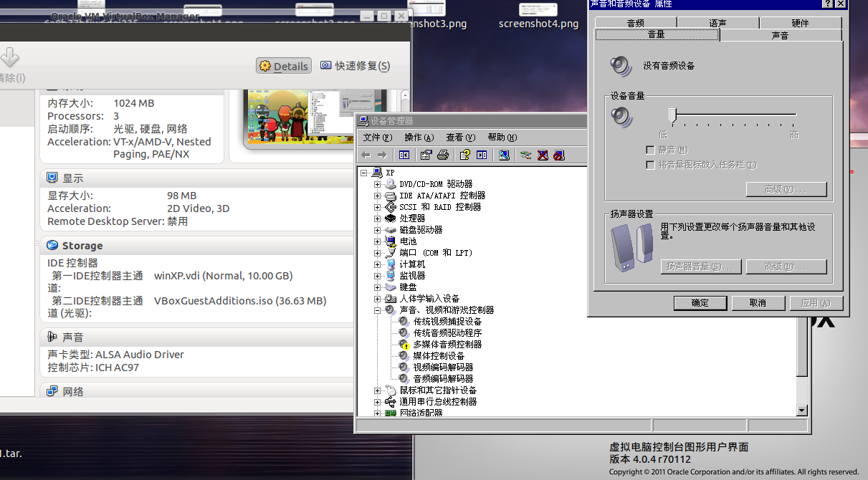Expand SCSI 和 RAID 控制器 node
868x480 pixels.
point(377,207)
